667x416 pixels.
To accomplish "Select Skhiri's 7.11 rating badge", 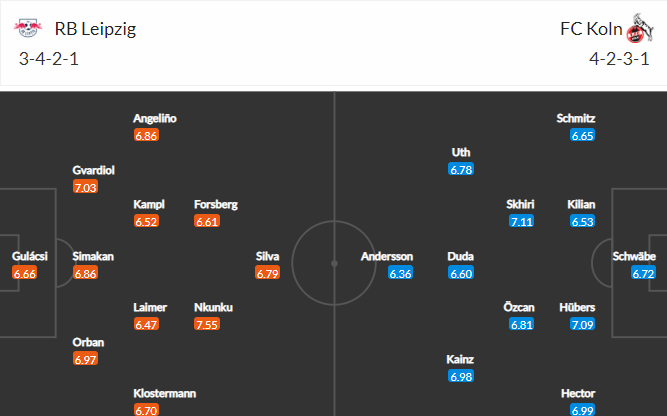I will [x=522, y=222].
